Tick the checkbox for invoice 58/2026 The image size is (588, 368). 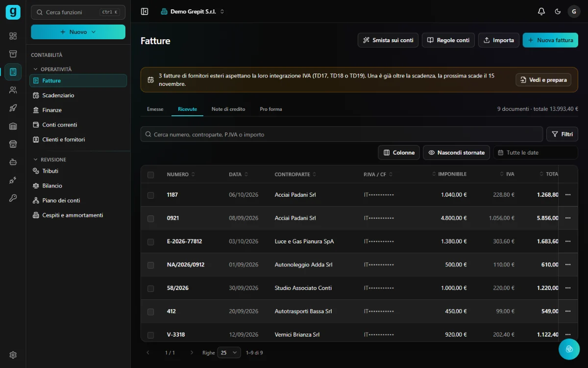click(x=150, y=289)
